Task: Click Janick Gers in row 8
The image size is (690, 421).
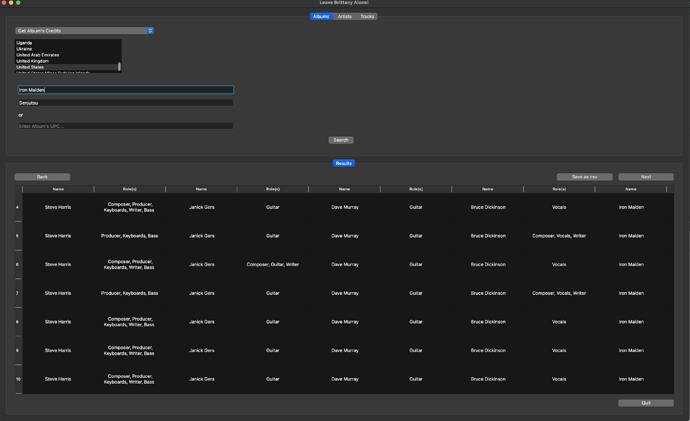Action: tap(202, 322)
